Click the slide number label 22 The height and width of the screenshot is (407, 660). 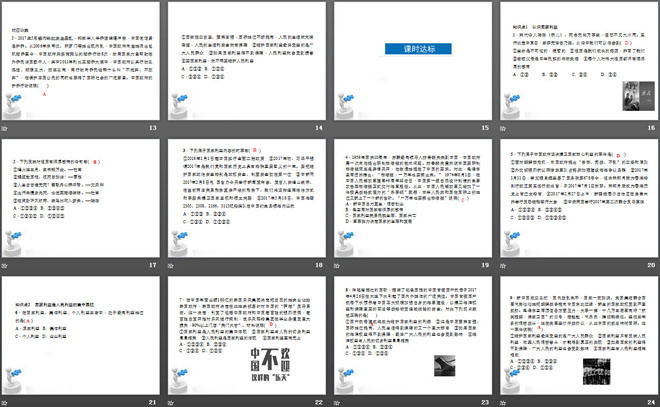pyautogui.click(x=319, y=402)
